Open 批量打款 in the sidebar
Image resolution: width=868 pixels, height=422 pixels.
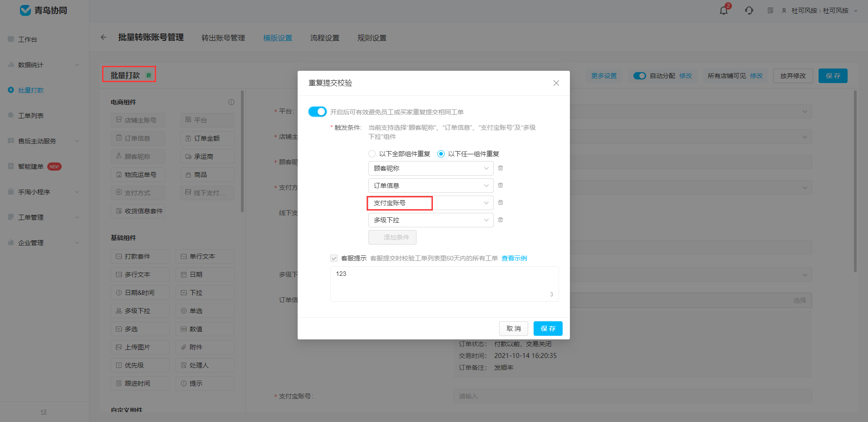[30, 90]
